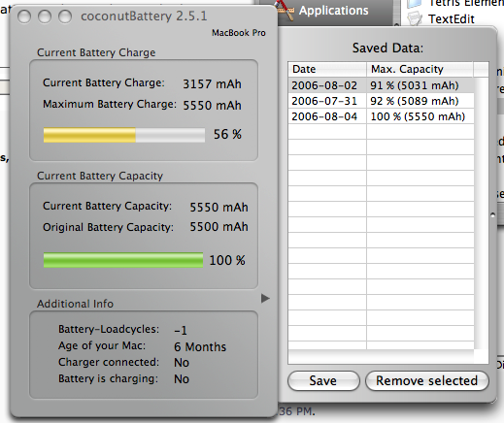Click the 56 % charge percentage
The width and height of the screenshot is (504, 423).
click(x=227, y=134)
